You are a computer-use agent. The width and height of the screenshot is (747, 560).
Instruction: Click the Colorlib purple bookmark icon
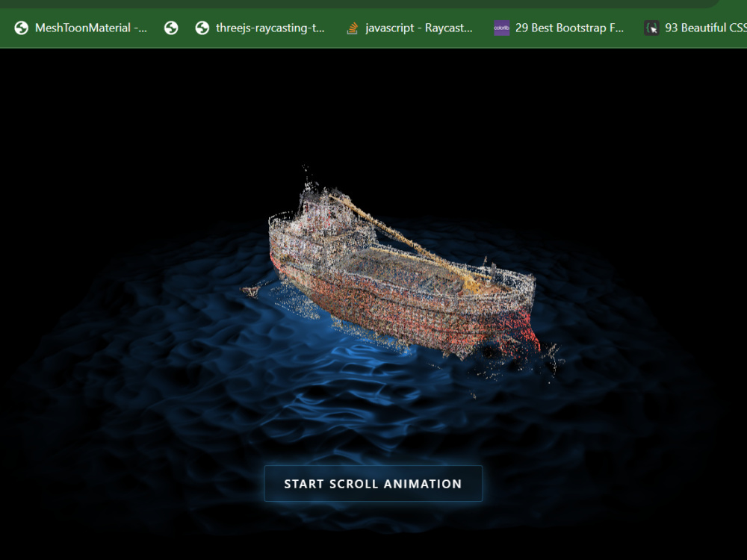coord(501,28)
